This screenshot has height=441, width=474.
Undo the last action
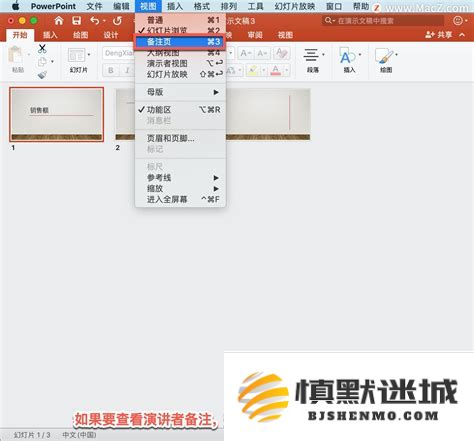pyautogui.click(x=95, y=21)
